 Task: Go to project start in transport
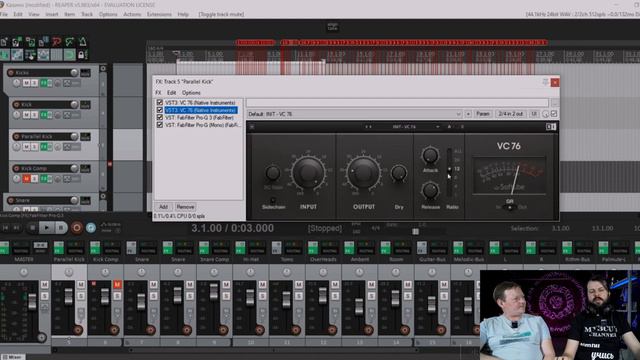pyautogui.click(x=6, y=228)
